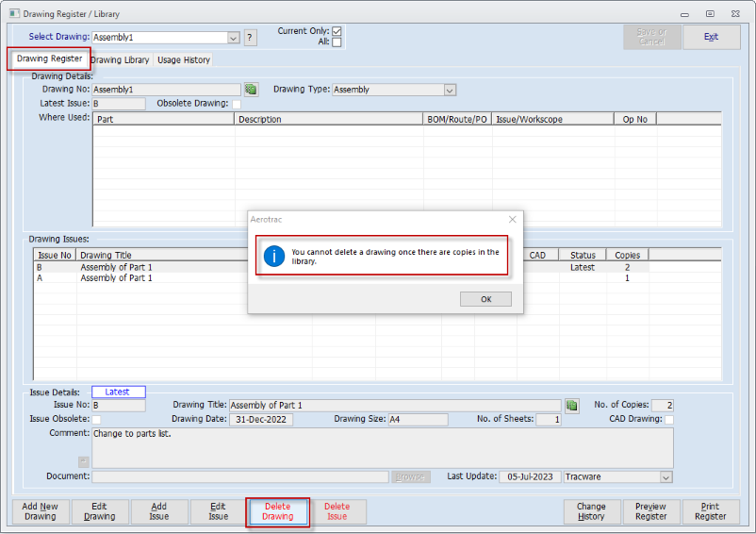Select issue A row in Drawing Issues

click(x=113, y=278)
